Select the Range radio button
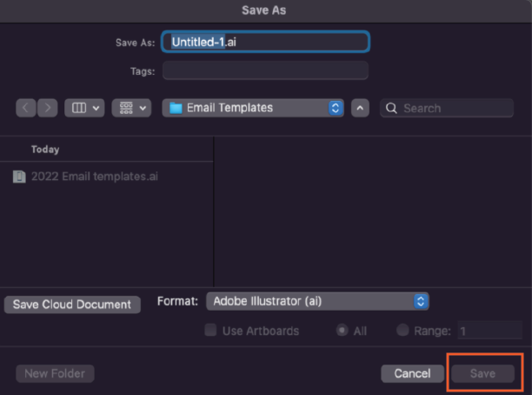This screenshot has height=395, width=532. (x=402, y=331)
